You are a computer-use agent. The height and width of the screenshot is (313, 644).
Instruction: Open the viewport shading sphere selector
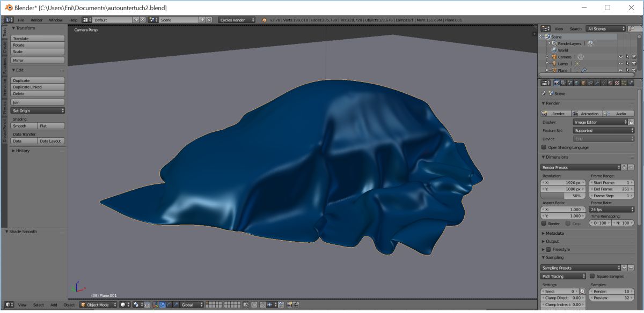click(x=125, y=304)
